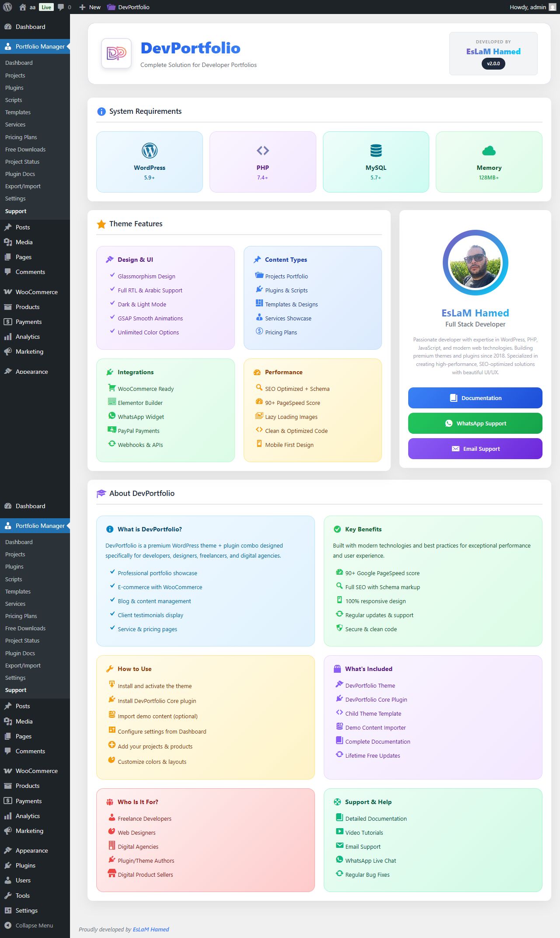Click the home icon beside the "aa" site name
Viewport: 560px width, 938px height.
(x=23, y=7)
